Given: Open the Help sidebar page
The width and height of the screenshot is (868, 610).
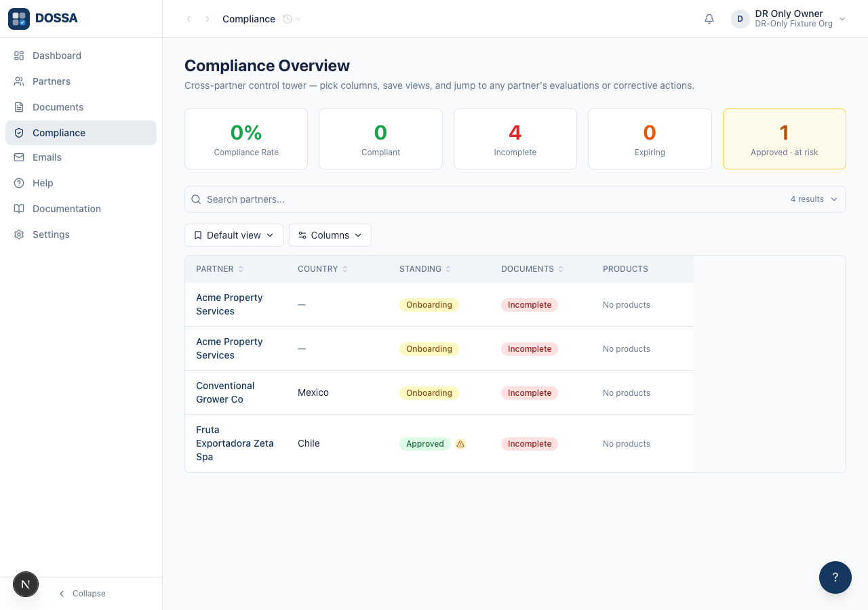Looking at the screenshot, I should pos(81,183).
